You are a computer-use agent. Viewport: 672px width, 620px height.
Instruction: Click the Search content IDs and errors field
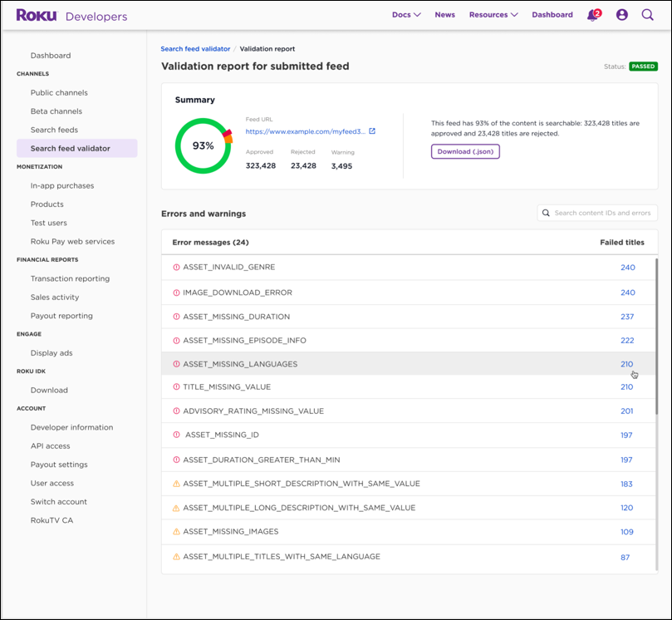602,214
